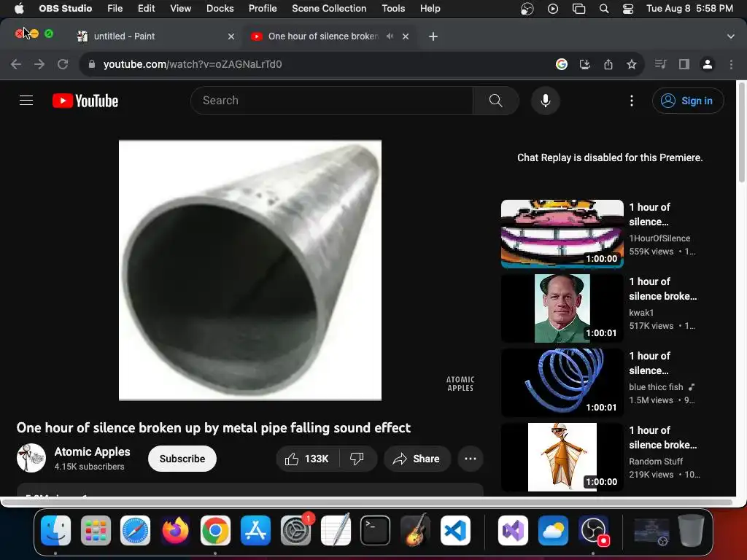747x560 pixels.
Task: Select the video title text
Action: [x=214, y=427]
